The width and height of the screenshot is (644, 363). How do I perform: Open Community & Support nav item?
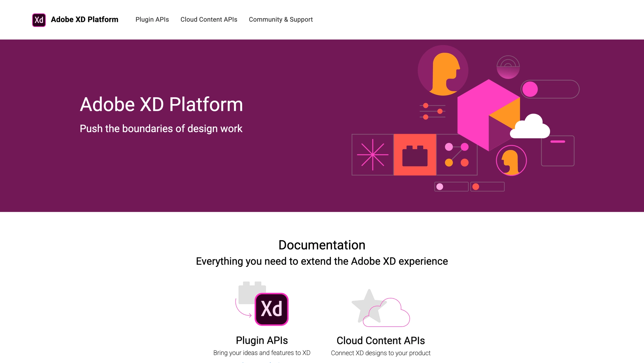coord(280,19)
